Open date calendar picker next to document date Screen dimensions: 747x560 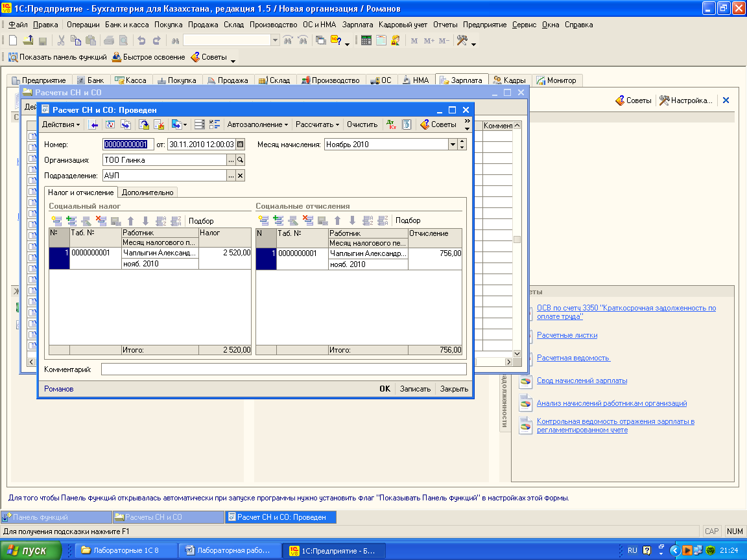[241, 145]
